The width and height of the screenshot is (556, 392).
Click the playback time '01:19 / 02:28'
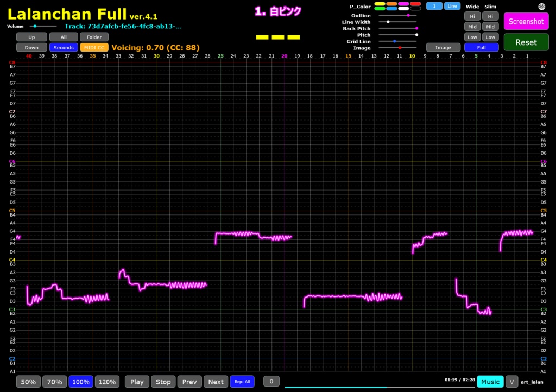pos(459,380)
